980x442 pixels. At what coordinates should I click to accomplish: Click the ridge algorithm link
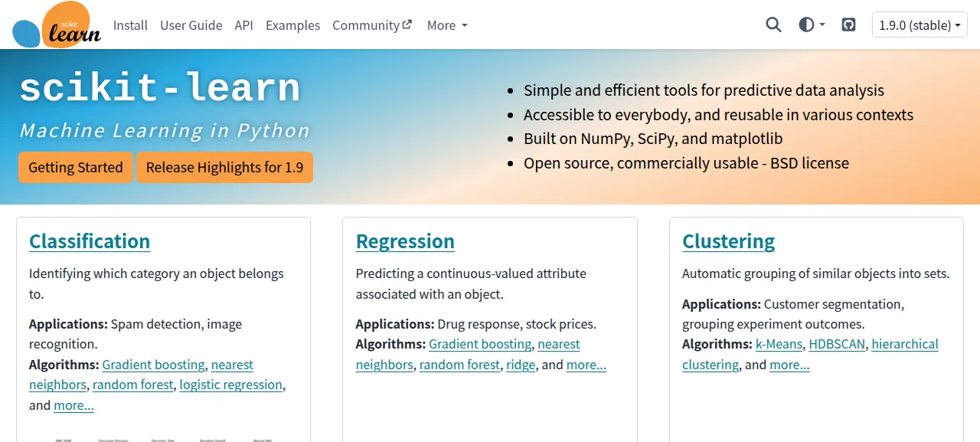521,365
